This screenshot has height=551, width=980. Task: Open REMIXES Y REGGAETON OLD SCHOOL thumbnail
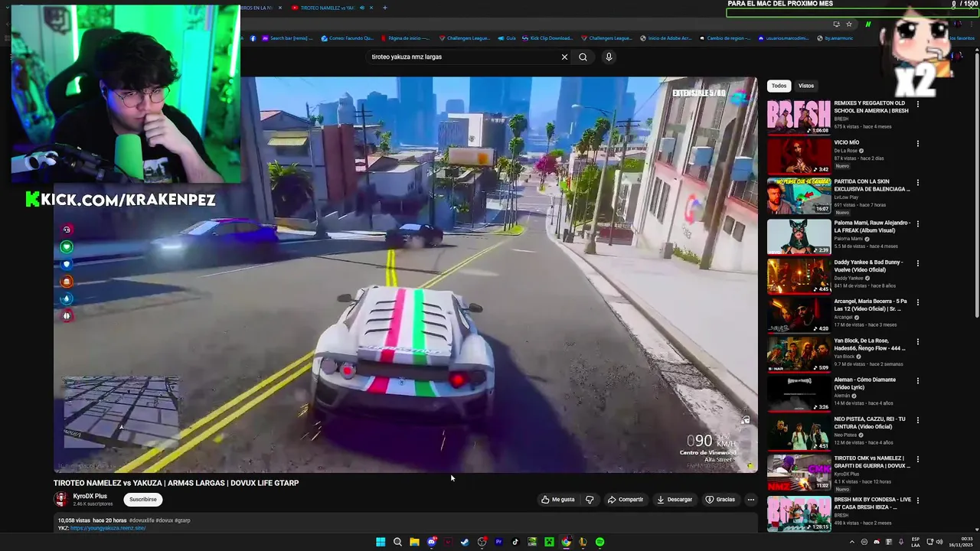[799, 117]
